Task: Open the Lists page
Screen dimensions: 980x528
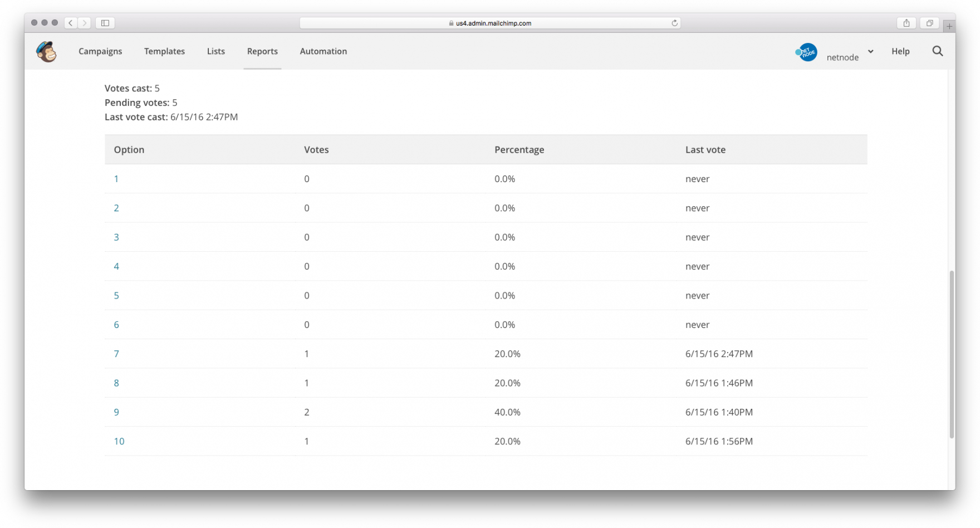Action: tap(216, 51)
